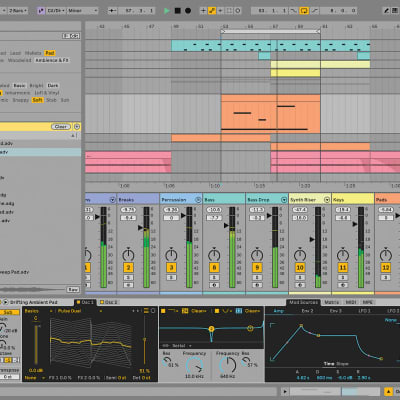This screenshot has width=400, height=400.
Task: Mute track 10 Synth Riser activator
Action: (x=300, y=268)
